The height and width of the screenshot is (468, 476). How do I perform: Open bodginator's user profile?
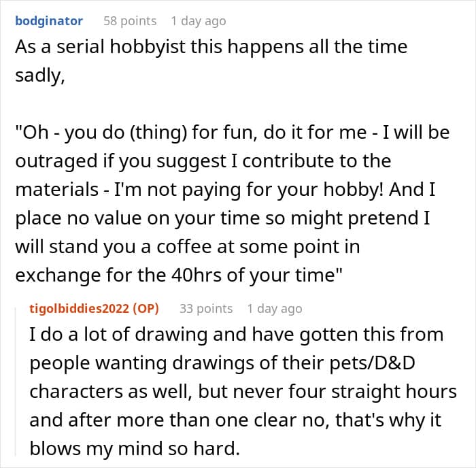coord(49,21)
